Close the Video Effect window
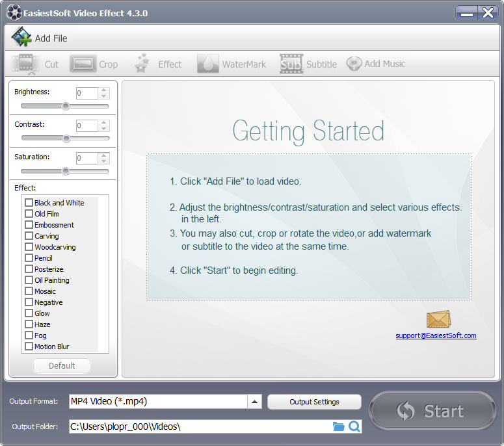504x446 pixels. 488,13
